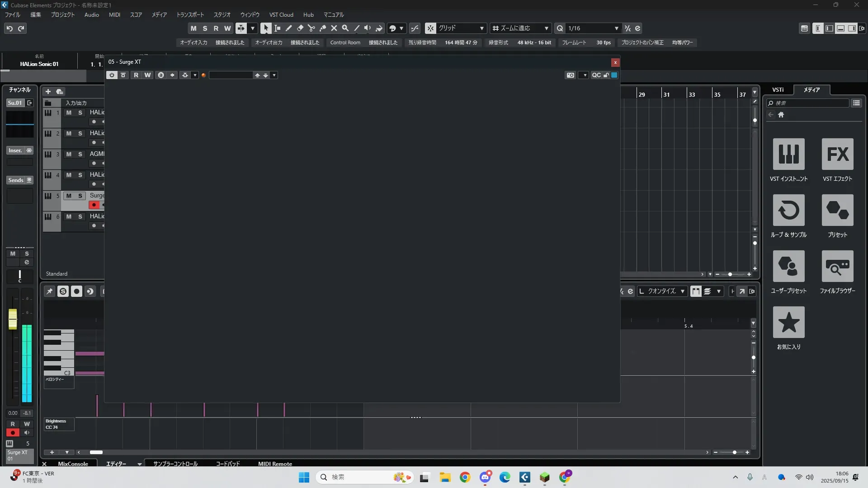
Task: Switch to the VSTi tab
Action: 778,89
